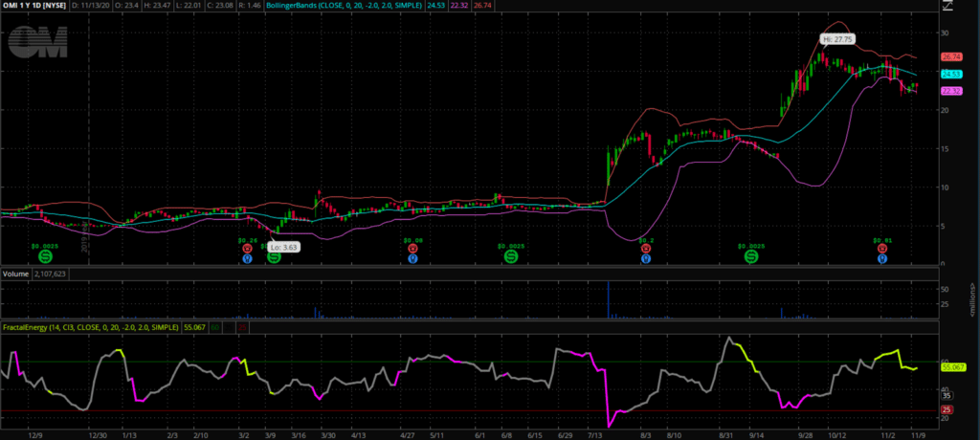Click the dividend icon under the September $0.0025 label

pos(750,256)
